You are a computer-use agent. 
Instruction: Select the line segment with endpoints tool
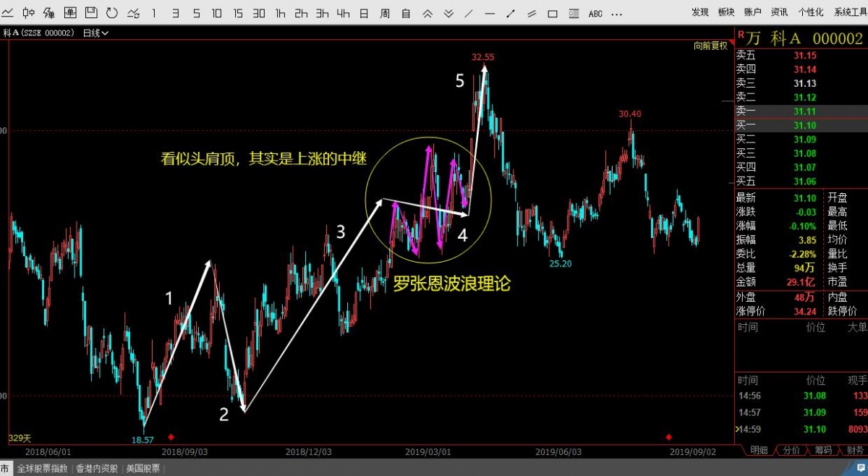pos(511,13)
